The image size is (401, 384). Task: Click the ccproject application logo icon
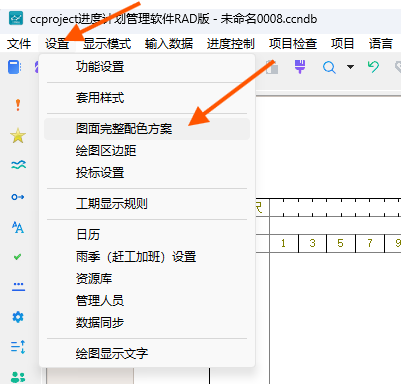[16, 18]
